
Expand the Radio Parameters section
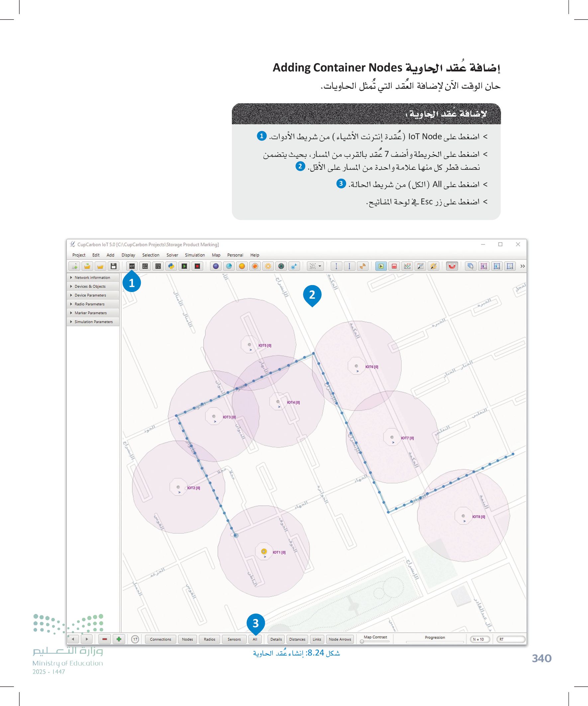tap(89, 304)
